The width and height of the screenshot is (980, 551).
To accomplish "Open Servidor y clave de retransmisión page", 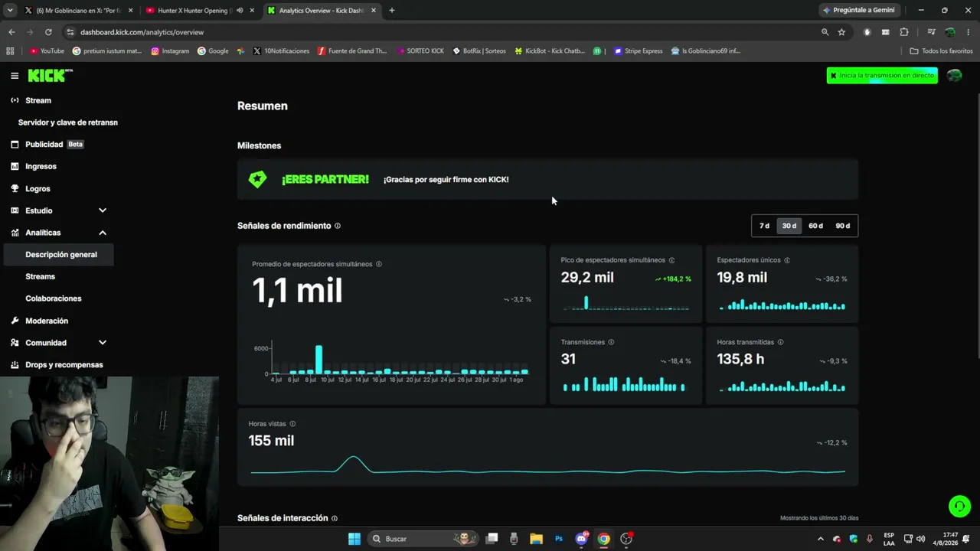I will 68,122.
